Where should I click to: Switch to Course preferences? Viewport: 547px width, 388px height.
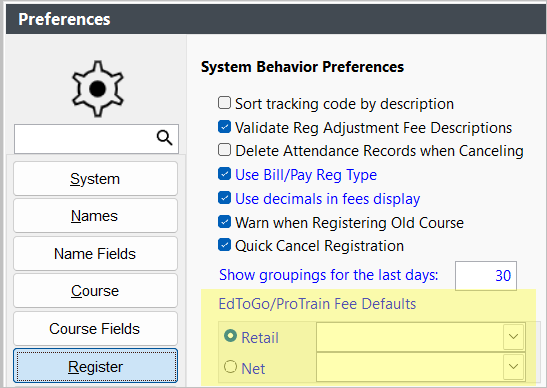pyautogui.click(x=95, y=291)
